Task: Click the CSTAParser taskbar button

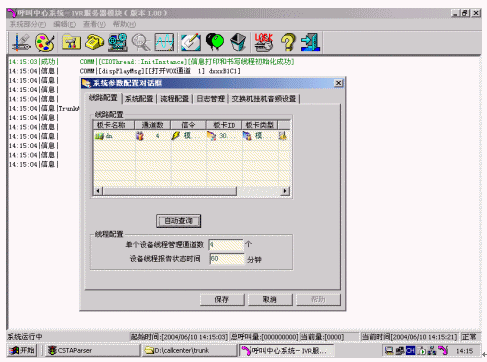Action: 92,350
